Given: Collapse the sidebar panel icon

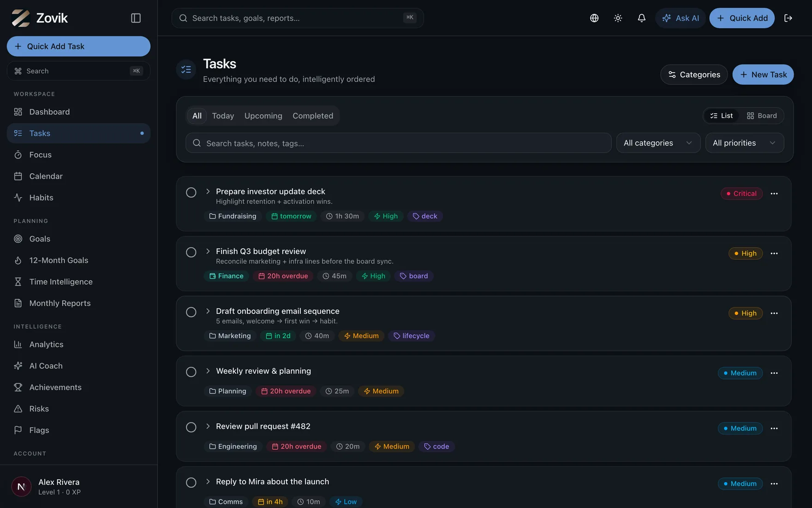Looking at the screenshot, I should pos(136,18).
